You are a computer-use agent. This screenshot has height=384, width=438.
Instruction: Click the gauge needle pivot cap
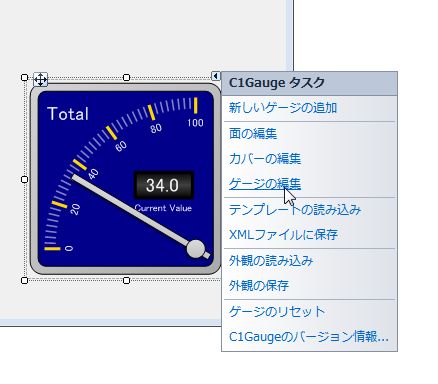pyautogui.click(x=195, y=249)
